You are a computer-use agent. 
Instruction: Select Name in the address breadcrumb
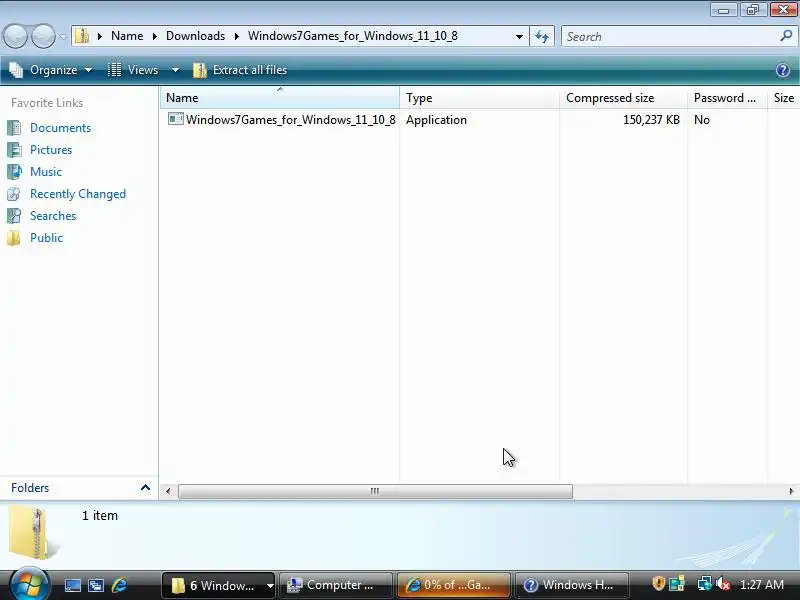click(127, 36)
